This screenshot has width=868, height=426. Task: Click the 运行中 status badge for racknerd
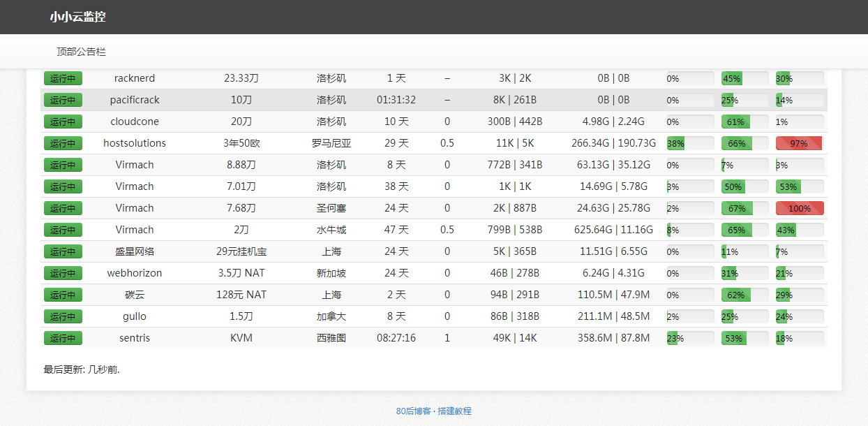63,78
